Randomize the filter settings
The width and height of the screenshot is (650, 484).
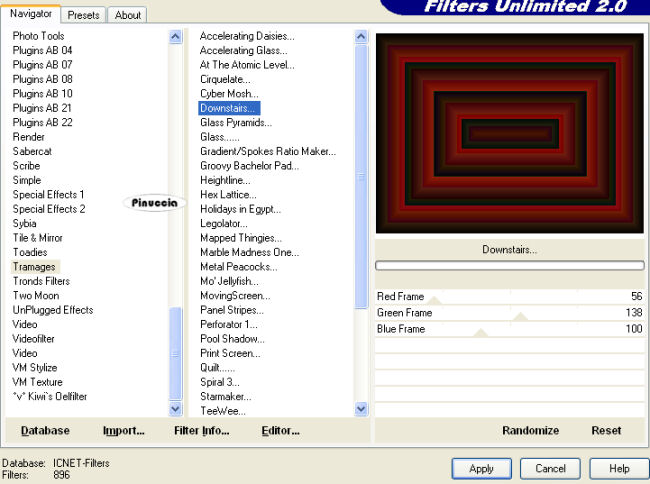(530, 431)
